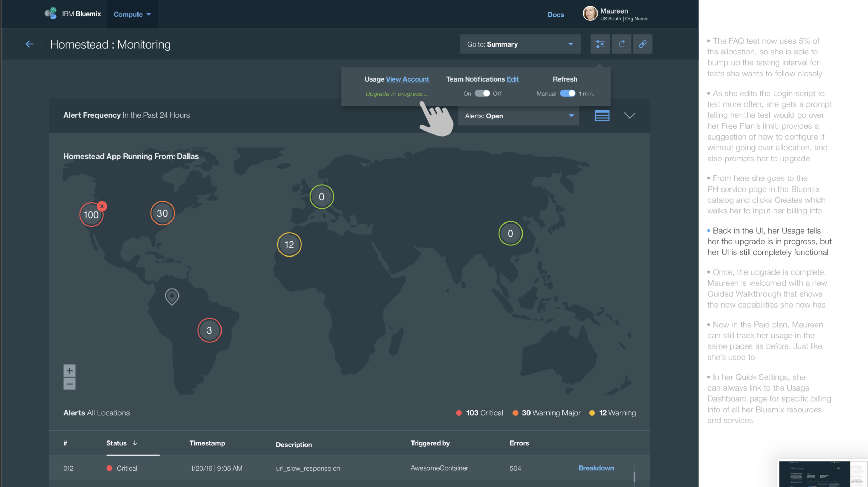Viewport: 868px width, 487px height.
Task: Click the copy link chain icon
Action: 643,44
